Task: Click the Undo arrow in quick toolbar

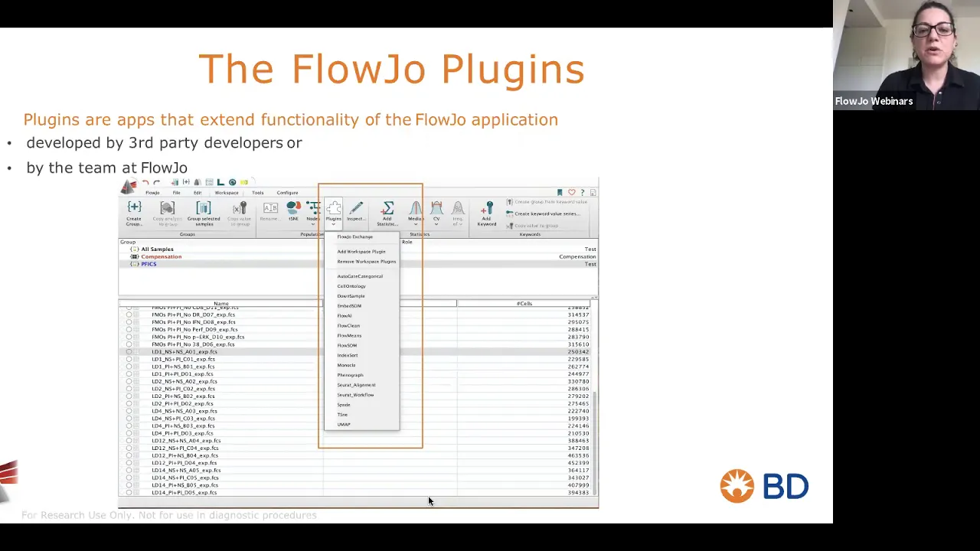Action: click(x=145, y=183)
